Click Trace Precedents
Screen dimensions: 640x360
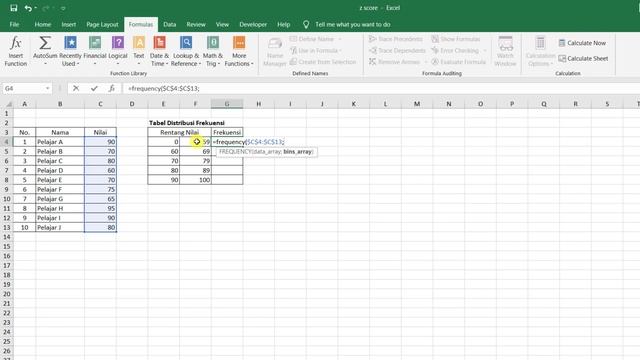(396, 39)
